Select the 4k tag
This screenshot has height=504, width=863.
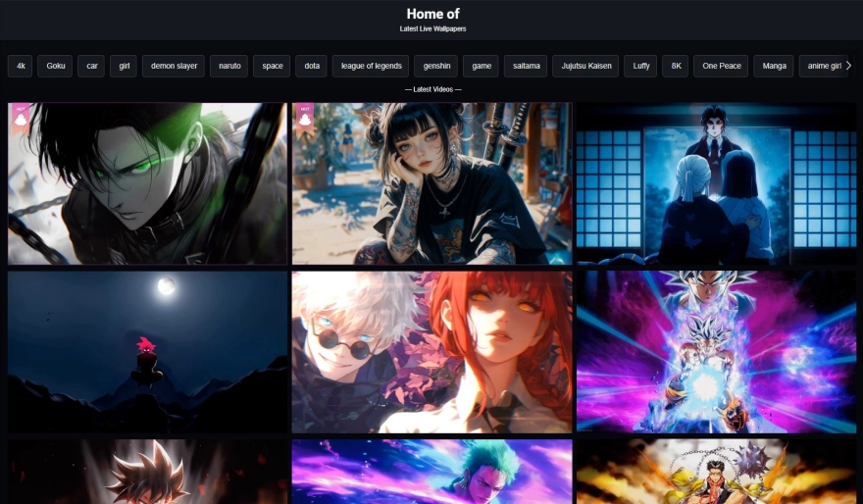[20, 66]
